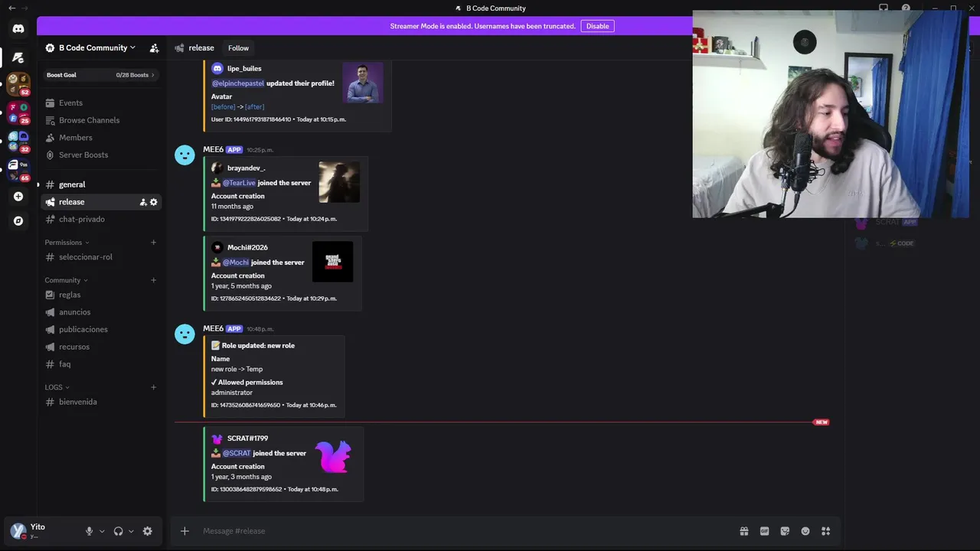
Task: Open headphone output options arrow
Action: click(131, 531)
